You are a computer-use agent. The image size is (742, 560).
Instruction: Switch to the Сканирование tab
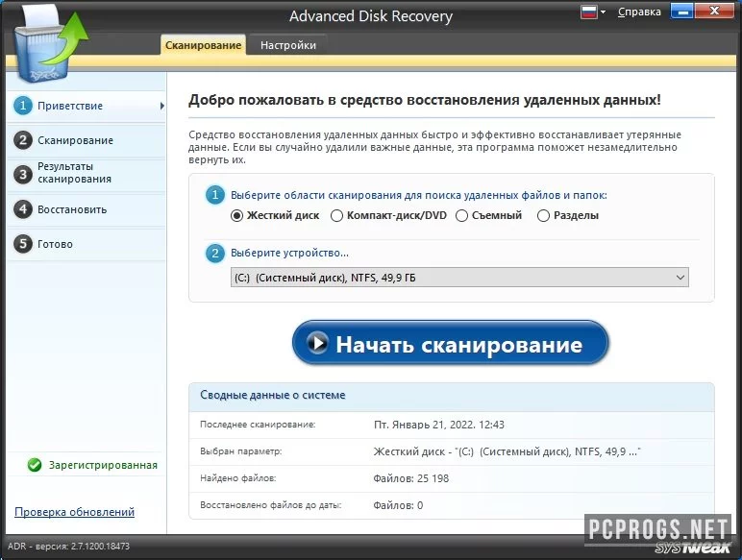pos(203,45)
